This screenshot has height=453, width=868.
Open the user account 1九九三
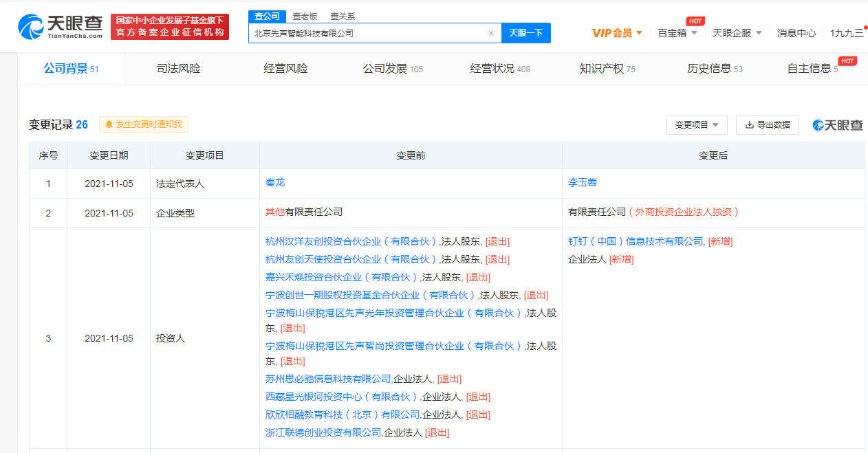[x=847, y=33]
